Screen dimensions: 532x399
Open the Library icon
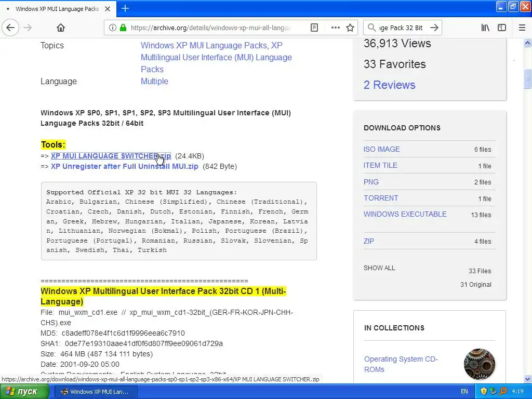point(485,28)
